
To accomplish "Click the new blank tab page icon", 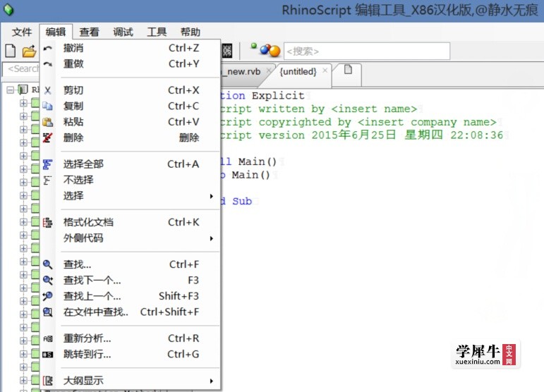I will pyautogui.click(x=348, y=70).
